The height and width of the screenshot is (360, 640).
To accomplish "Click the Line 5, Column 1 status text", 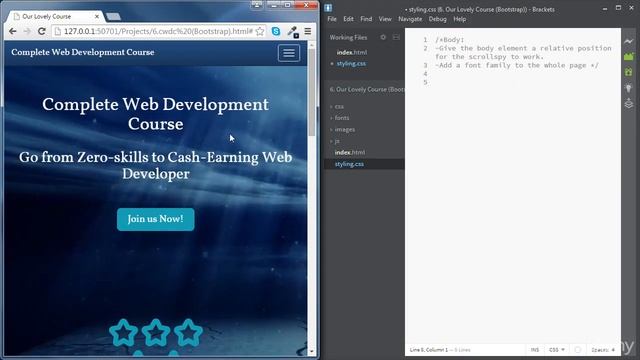I will tap(429, 350).
